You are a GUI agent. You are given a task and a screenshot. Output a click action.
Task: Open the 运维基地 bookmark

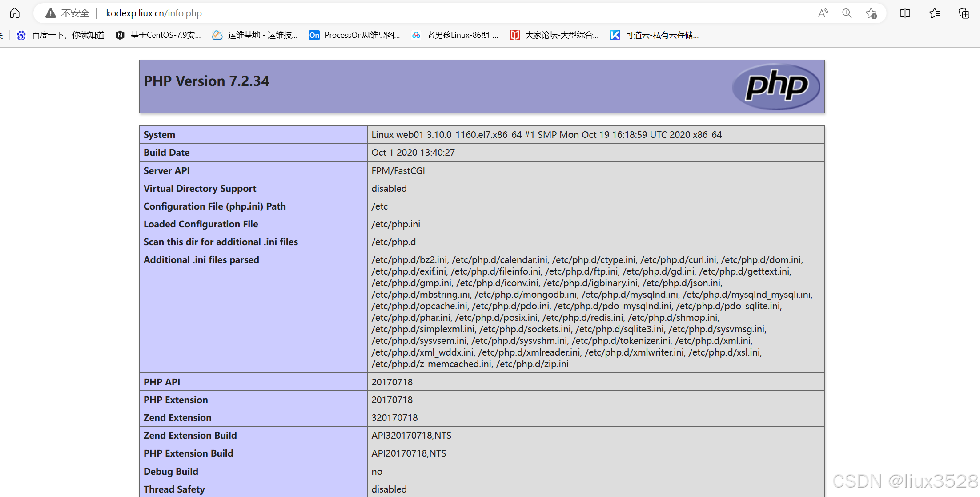pos(255,35)
